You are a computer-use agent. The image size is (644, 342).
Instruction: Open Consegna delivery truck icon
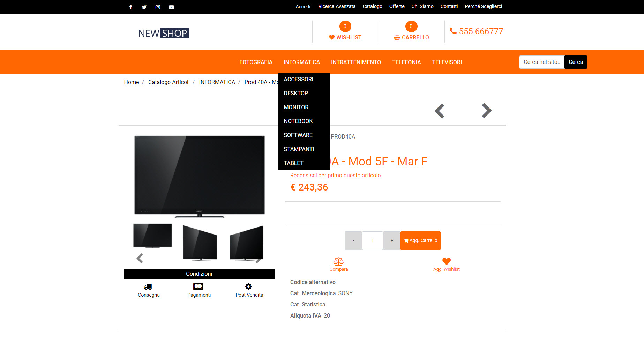point(148,287)
